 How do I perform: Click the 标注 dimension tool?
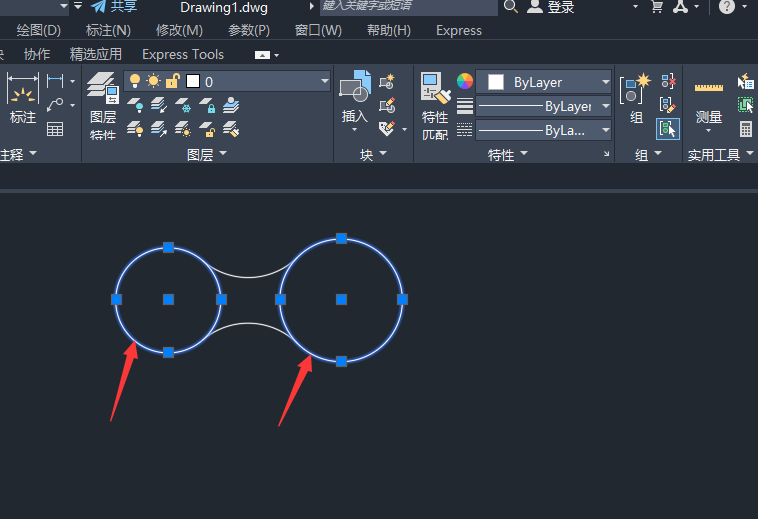22,99
